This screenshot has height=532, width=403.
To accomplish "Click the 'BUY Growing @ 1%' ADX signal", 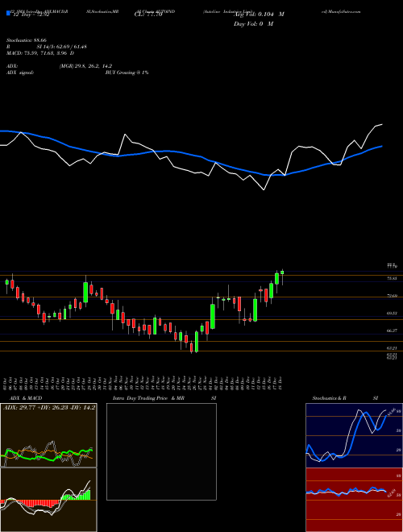I will [127, 73].
